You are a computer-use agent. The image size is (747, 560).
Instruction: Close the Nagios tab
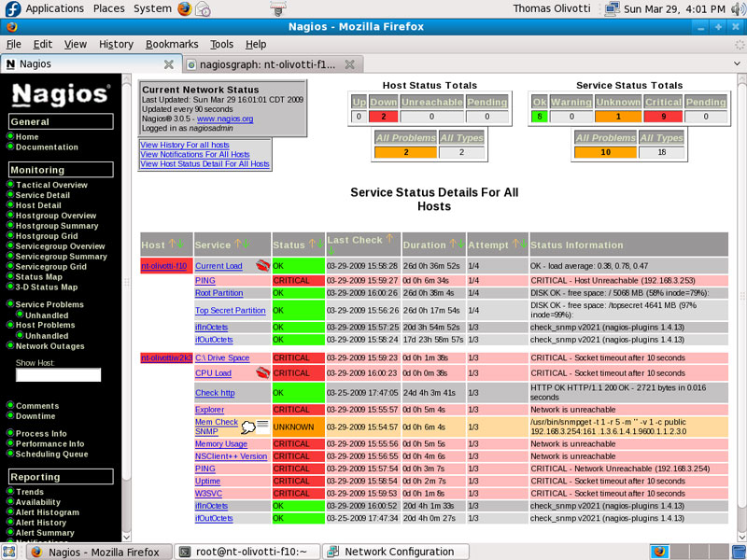[x=169, y=64]
